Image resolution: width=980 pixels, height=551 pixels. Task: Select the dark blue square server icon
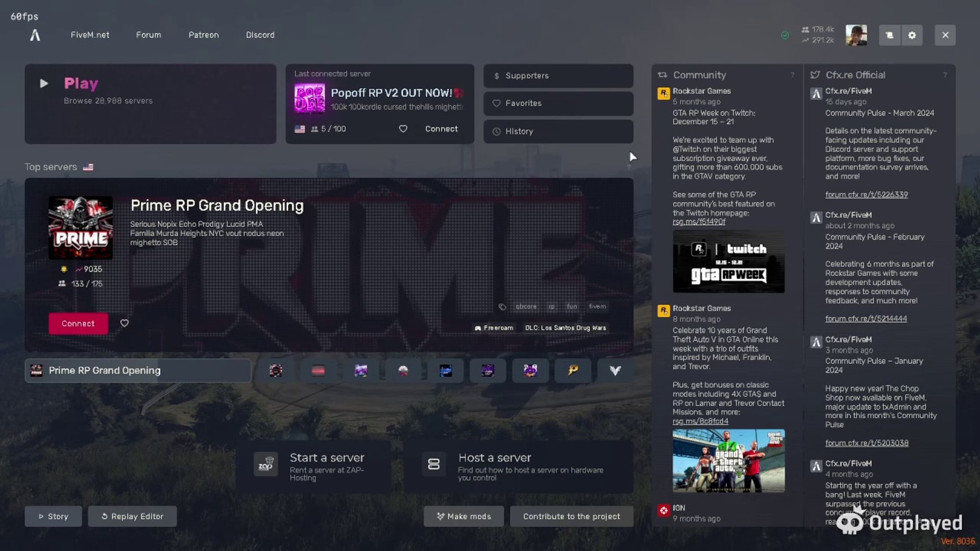[x=446, y=371]
